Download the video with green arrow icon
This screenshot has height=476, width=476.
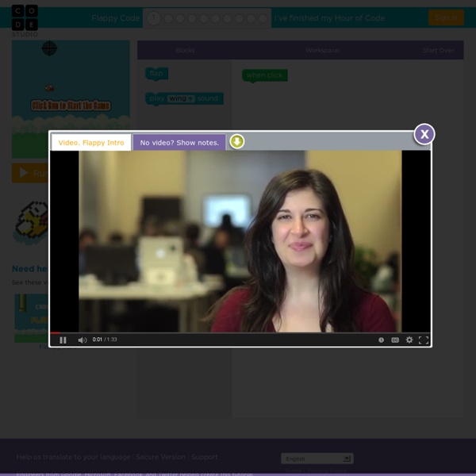[x=236, y=141]
